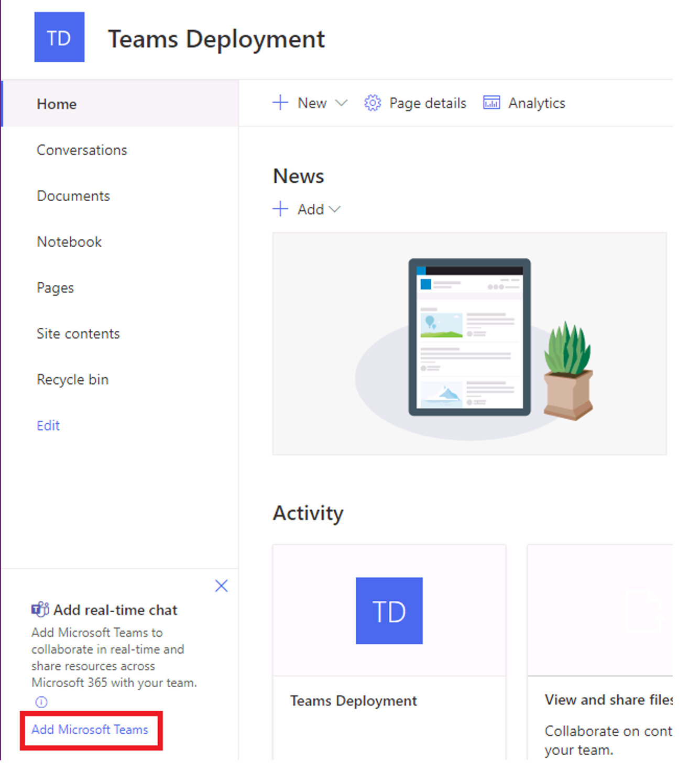Click the Page details gear icon
The width and height of the screenshot is (700, 772).
[x=373, y=103]
